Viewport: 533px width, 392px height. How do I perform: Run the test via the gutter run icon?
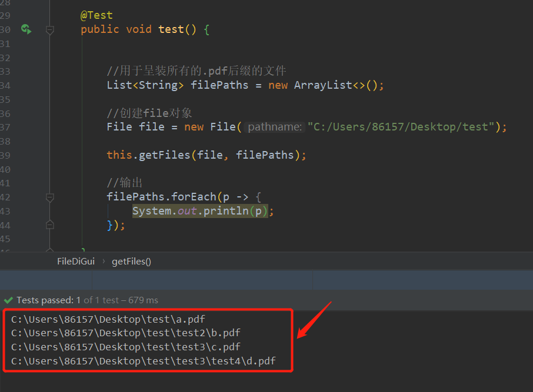pyautogui.click(x=26, y=29)
